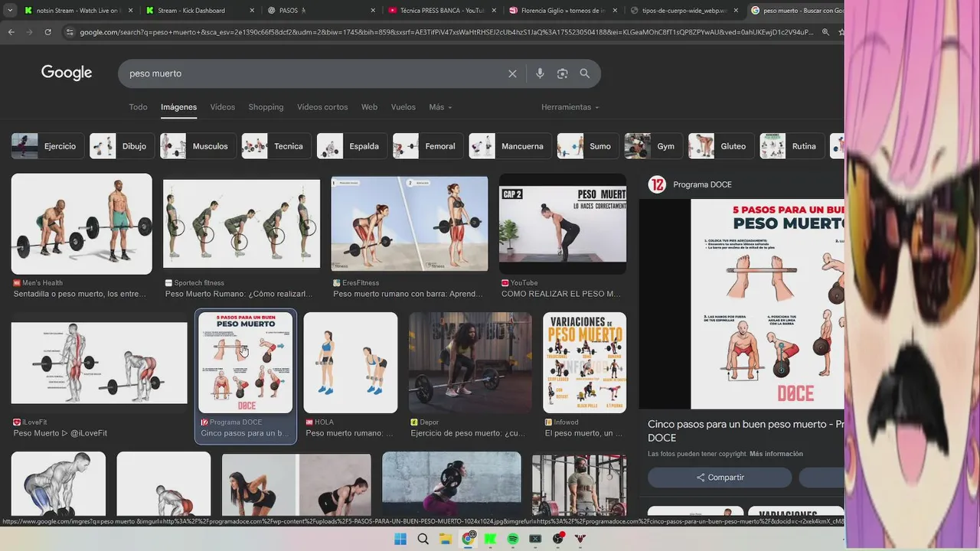The width and height of the screenshot is (980, 551).
Task: Open the 'Senadilla o peso muerto' caption link
Action: pyautogui.click(x=79, y=294)
